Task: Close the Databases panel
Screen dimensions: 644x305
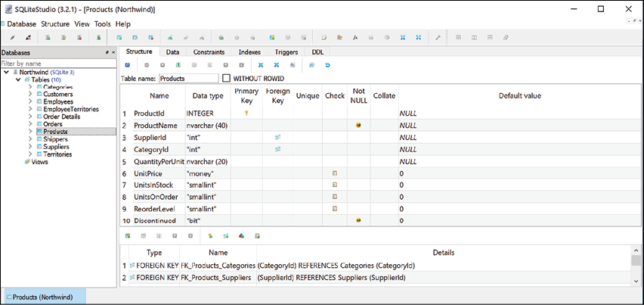Action: pyautogui.click(x=113, y=53)
